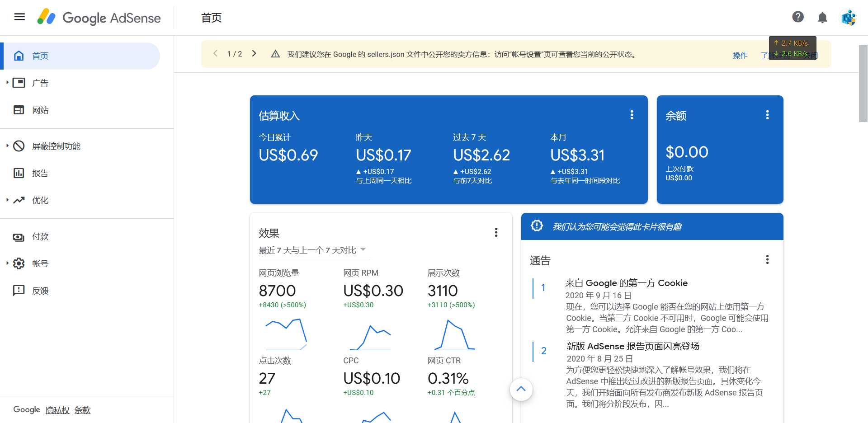Click the 网站 sites icon in sidebar
The width and height of the screenshot is (868, 423).
pos(19,110)
